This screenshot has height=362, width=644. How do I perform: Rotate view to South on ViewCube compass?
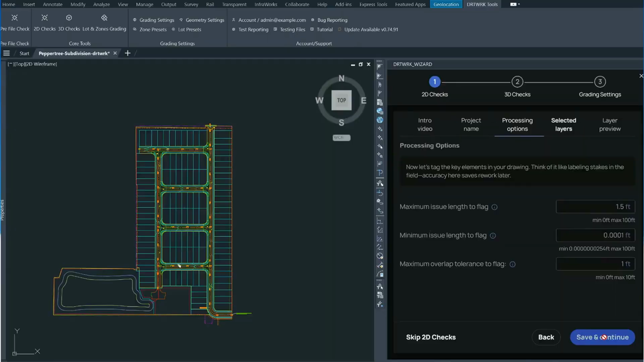point(342,123)
